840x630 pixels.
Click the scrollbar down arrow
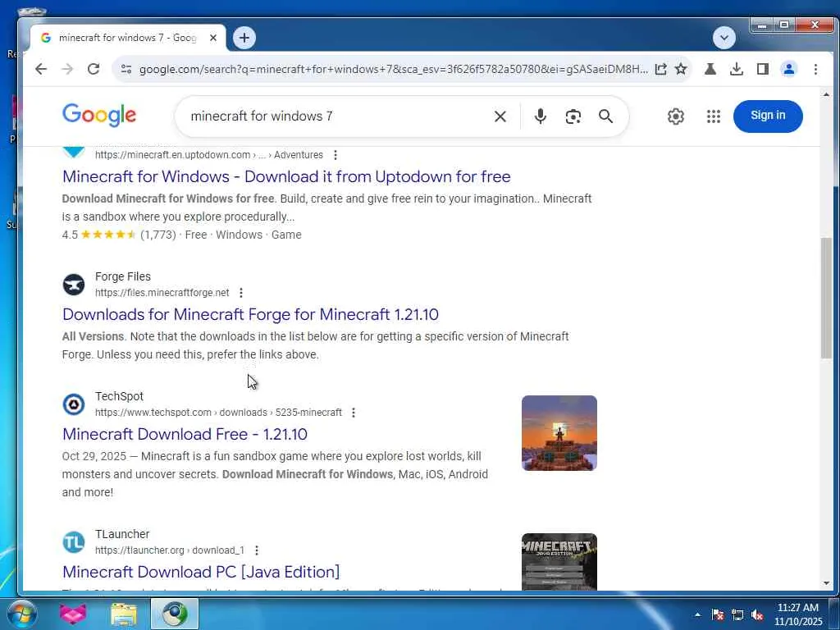826,583
